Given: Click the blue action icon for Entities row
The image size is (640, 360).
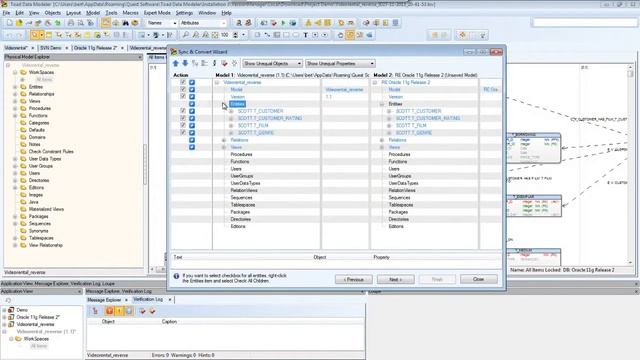Looking at the screenshot, I should pos(192,104).
